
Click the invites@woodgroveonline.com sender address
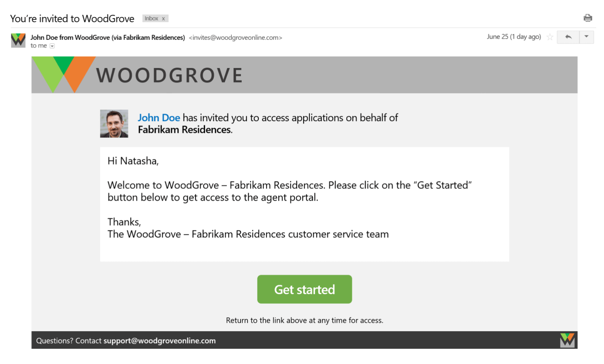click(x=236, y=38)
